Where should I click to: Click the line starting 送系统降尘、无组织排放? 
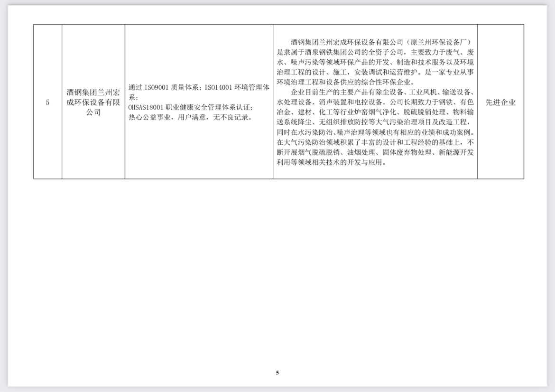coord(374,122)
